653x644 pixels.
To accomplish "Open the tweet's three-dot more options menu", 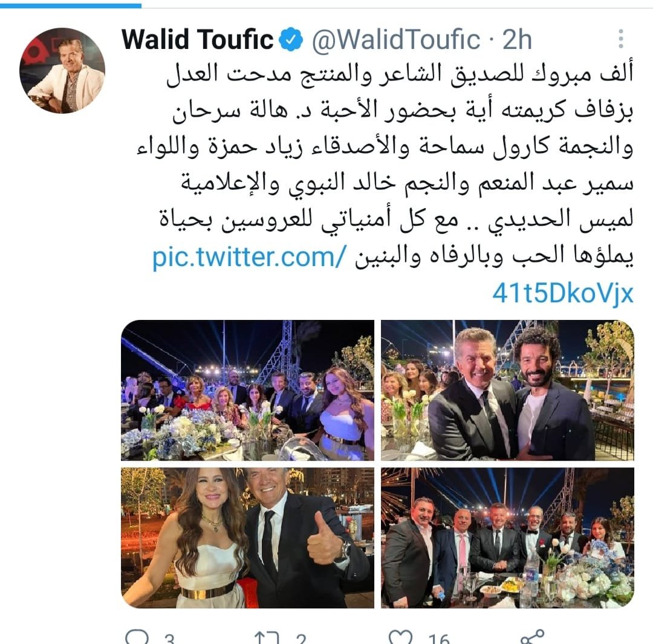I will click(x=620, y=39).
